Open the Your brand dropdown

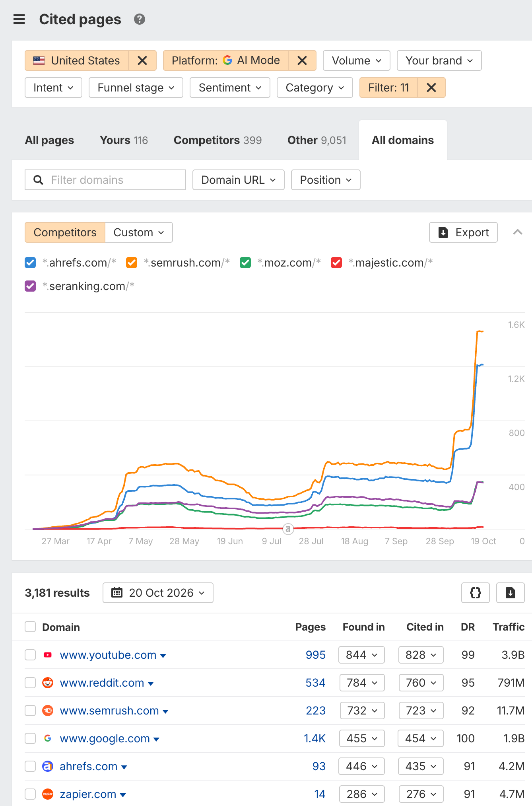[439, 60]
